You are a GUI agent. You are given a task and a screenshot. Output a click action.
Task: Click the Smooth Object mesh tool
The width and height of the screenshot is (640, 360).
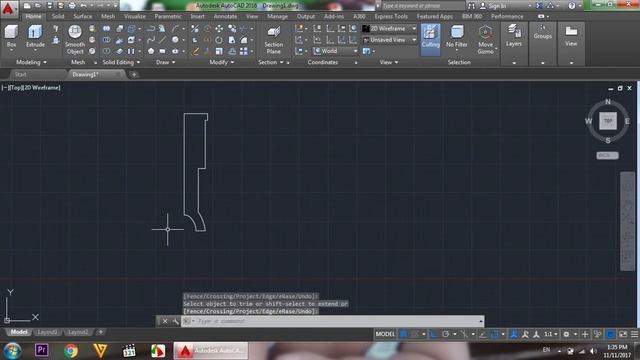coord(75,40)
